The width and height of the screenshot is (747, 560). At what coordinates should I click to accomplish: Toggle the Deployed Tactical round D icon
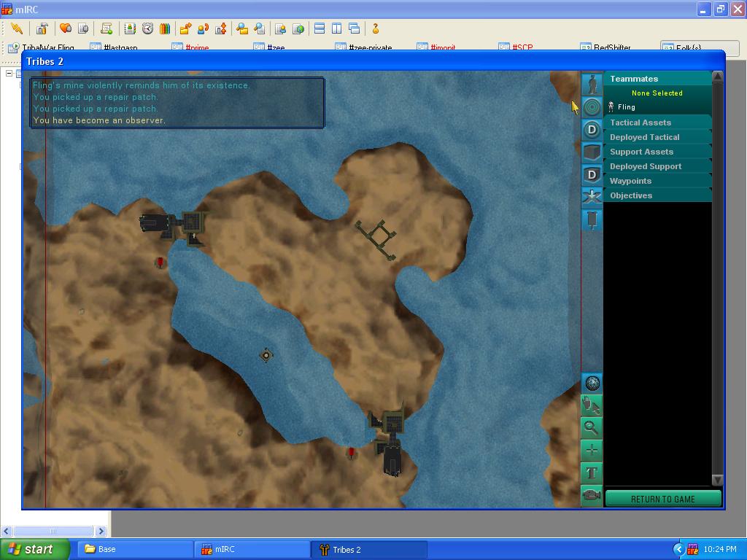592,130
